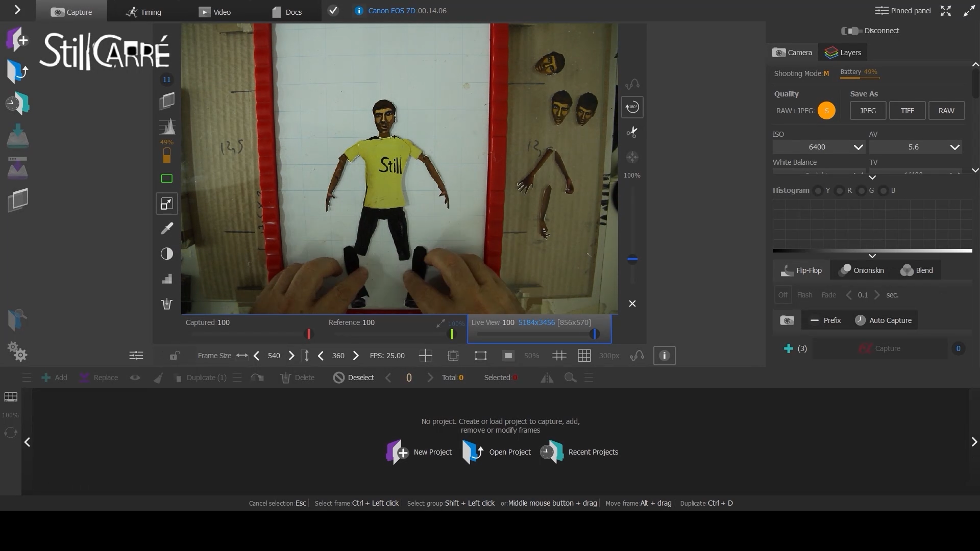Image resolution: width=980 pixels, height=551 pixels.
Task: Select the eyedropper tool beside live view
Action: pos(167,229)
